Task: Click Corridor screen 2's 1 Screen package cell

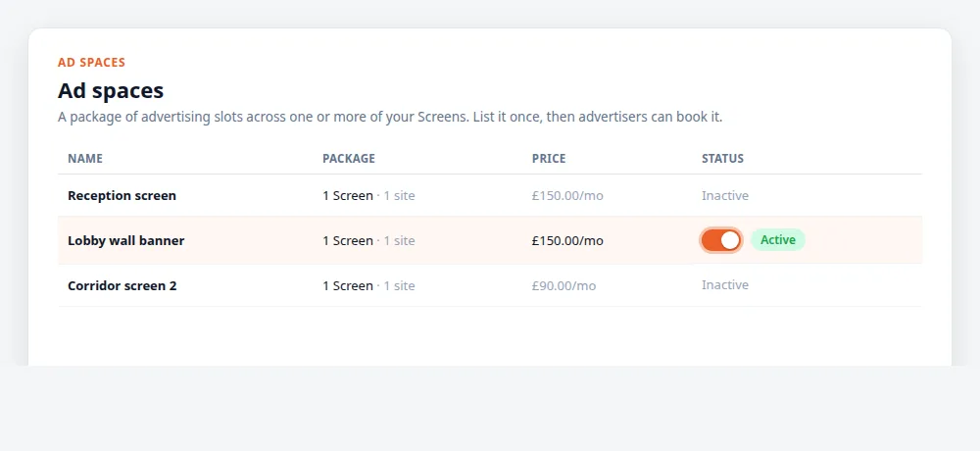Action: point(368,286)
